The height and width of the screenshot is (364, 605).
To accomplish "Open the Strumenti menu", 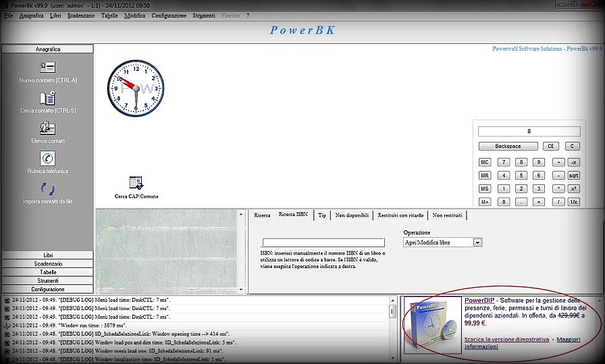I will pos(204,16).
